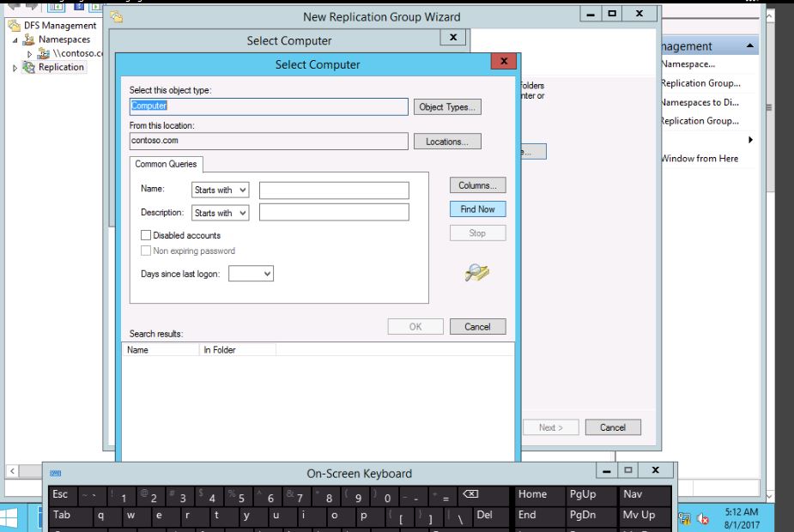
Task: Open the Object Types dialog button
Action: [447, 107]
